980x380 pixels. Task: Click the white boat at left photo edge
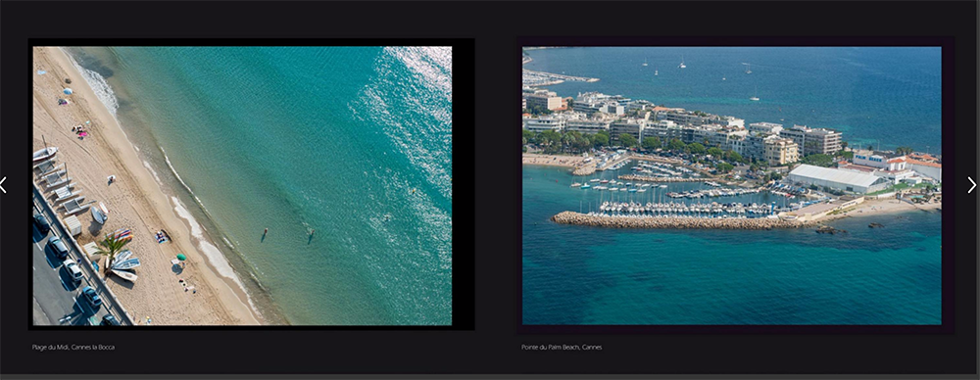(44, 153)
